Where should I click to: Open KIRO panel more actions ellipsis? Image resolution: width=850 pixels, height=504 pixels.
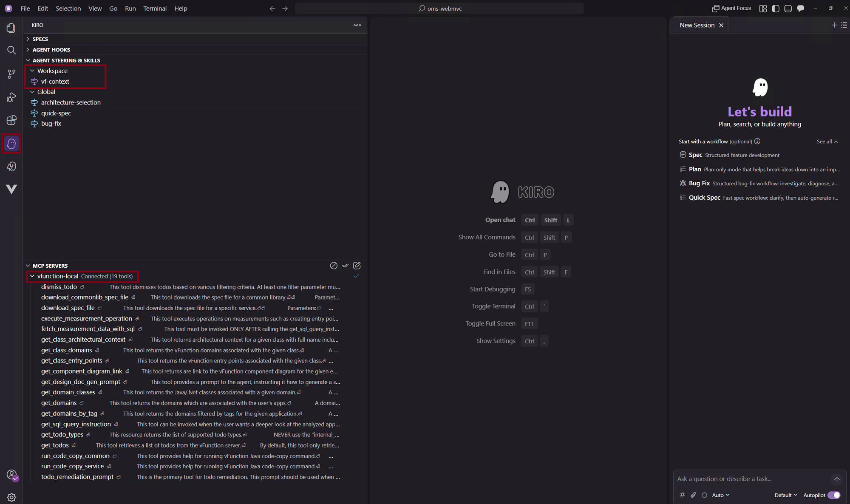pos(357,25)
